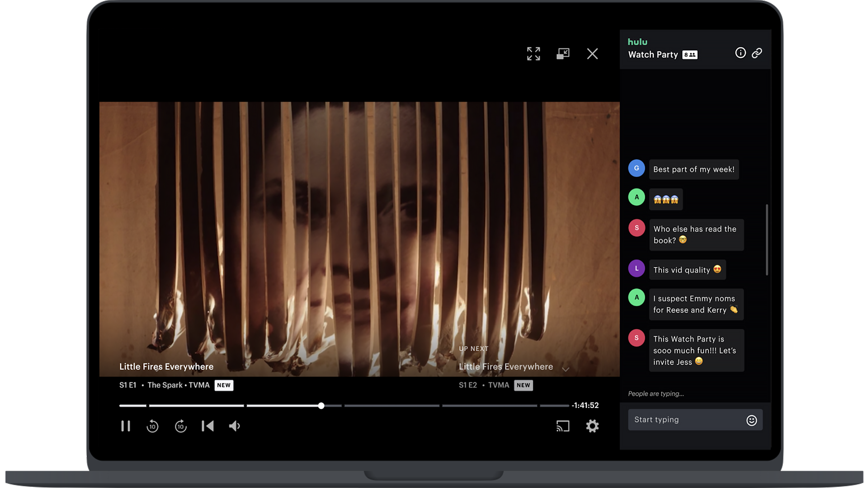Image resolution: width=868 pixels, height=488 pixels.
Task: Restart episode with skip-back icon
Action: 208,426
